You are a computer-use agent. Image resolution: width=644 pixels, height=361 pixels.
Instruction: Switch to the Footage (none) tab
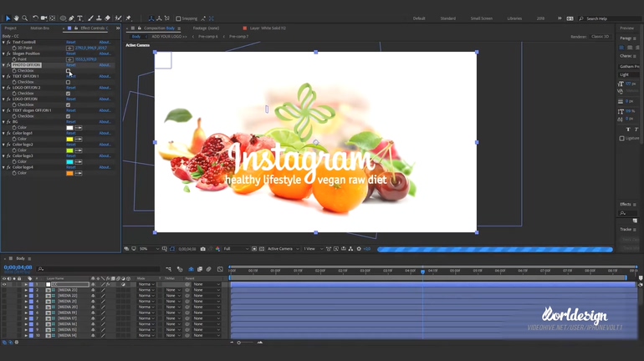(x=206, y=28)
